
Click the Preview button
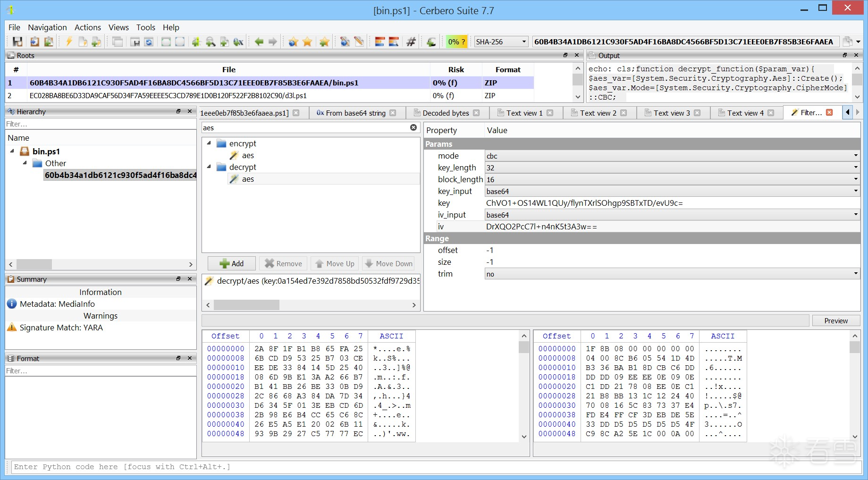pyautogui.click(x=836, y=321)
